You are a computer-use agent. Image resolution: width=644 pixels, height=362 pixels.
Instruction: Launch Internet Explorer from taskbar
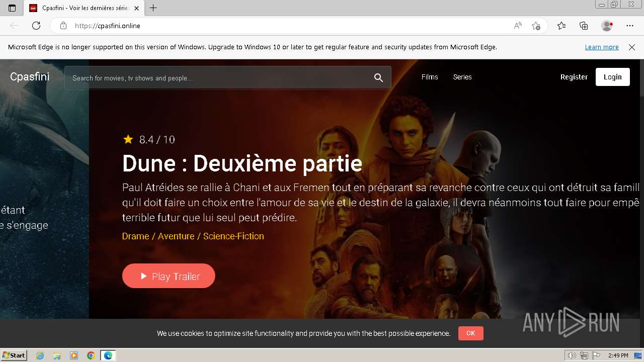[40, 355]
